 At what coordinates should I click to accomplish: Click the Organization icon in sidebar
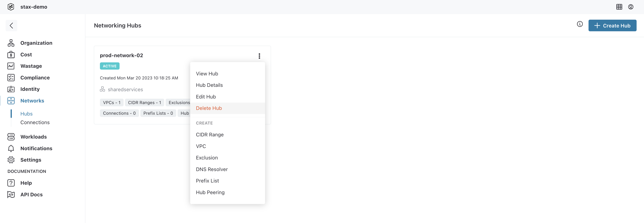click(11, 43)
